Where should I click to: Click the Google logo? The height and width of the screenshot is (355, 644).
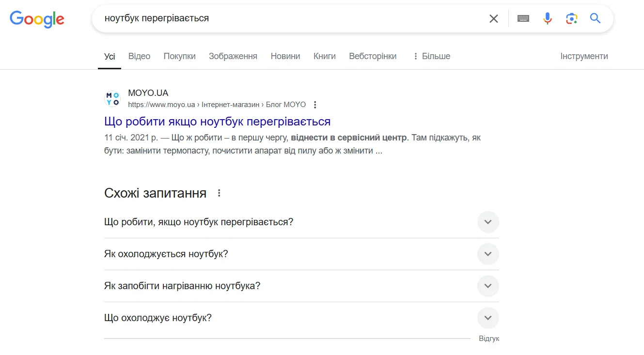[37, 18]
